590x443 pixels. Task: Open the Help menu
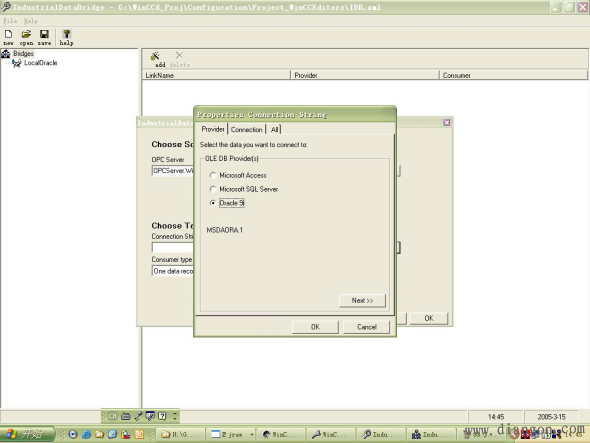pos(30,21)
